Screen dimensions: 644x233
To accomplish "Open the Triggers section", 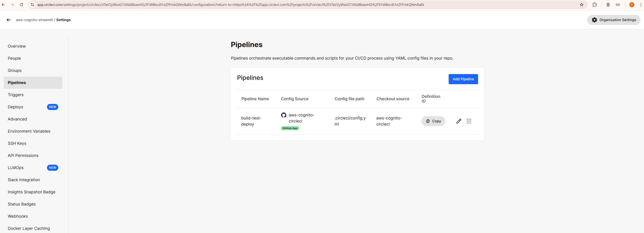I will click(x=16, y=95).
